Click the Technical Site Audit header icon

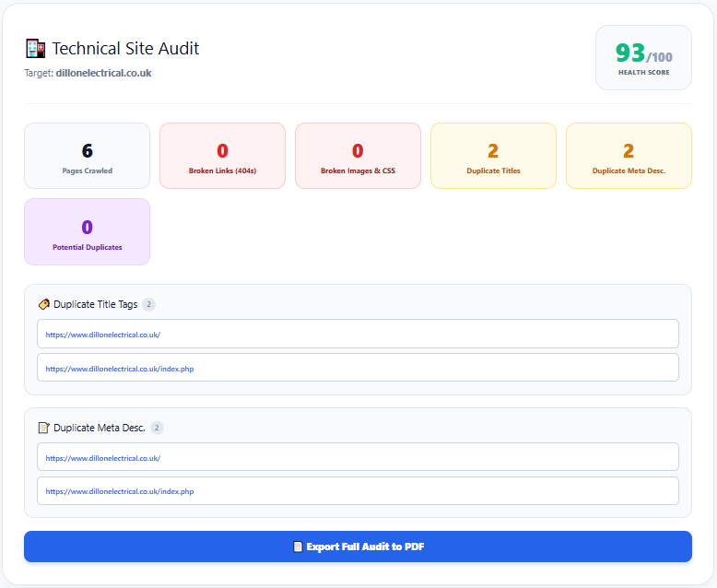35,49
